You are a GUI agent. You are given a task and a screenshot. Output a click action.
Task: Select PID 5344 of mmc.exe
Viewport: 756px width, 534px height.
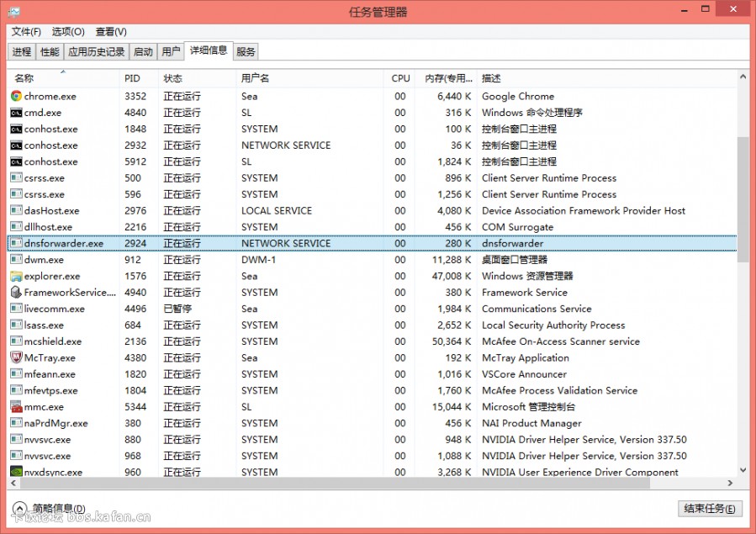(x=135, y=407)
